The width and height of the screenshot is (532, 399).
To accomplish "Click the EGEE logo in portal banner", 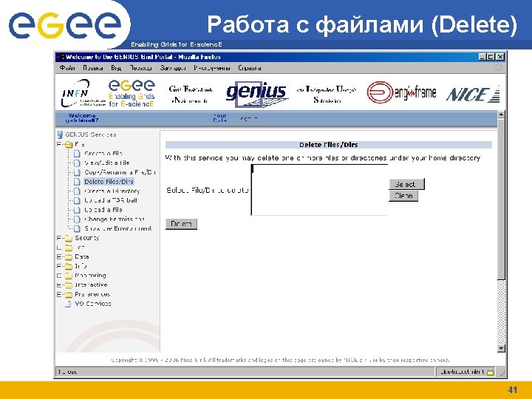I will (x=132, y=93).
